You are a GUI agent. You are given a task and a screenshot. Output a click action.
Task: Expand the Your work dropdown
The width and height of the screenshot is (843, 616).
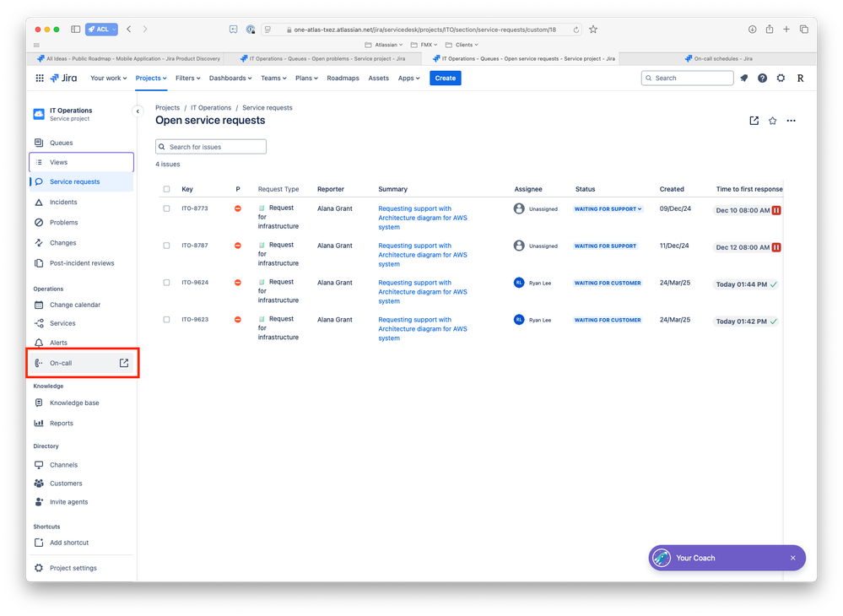[x=109, y=78]
